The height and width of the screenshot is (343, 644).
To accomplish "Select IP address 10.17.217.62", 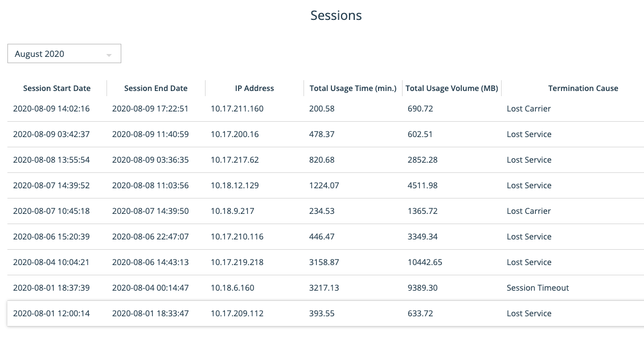I will pos(235,160).
